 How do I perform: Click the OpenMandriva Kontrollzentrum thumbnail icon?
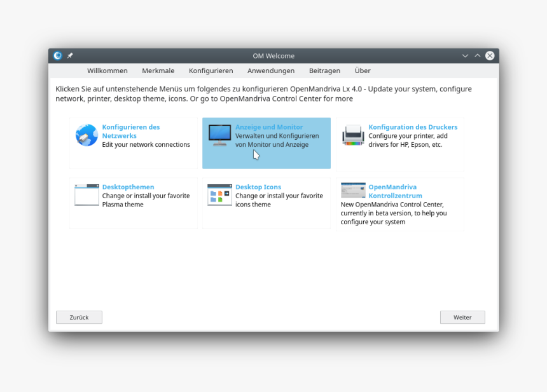pos(353,190)
